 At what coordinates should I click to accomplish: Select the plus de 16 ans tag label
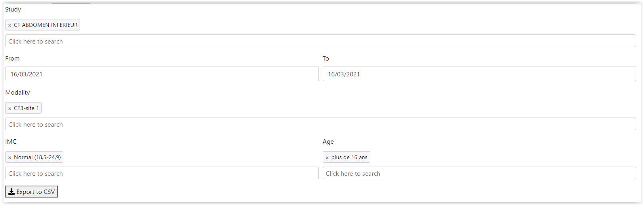(349, 157)
